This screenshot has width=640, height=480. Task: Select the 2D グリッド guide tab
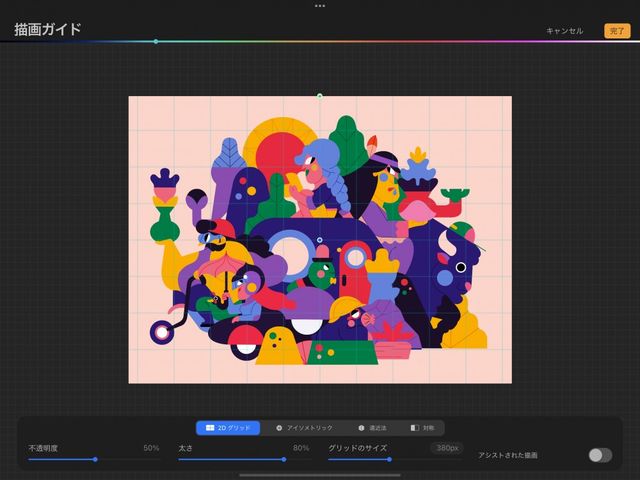(228, 428)
